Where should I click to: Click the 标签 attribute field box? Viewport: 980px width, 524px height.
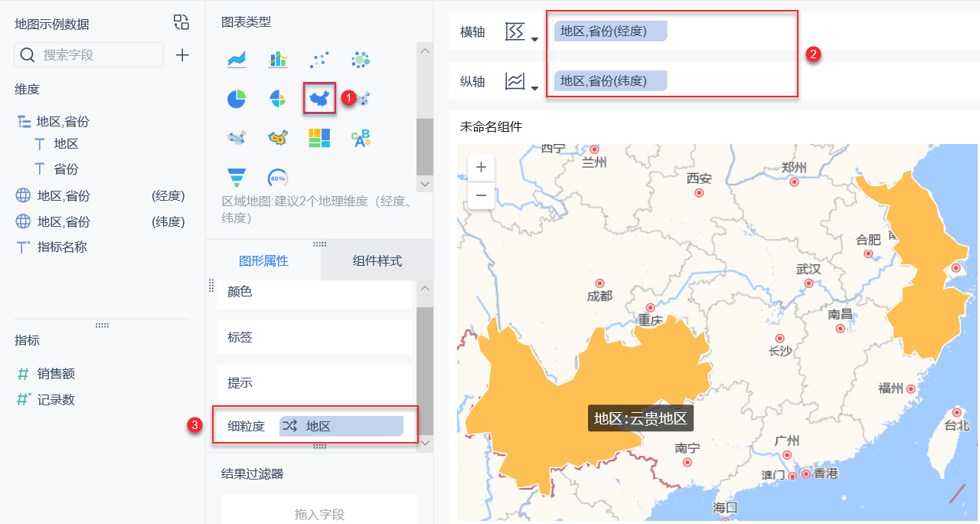coord(315,337)
